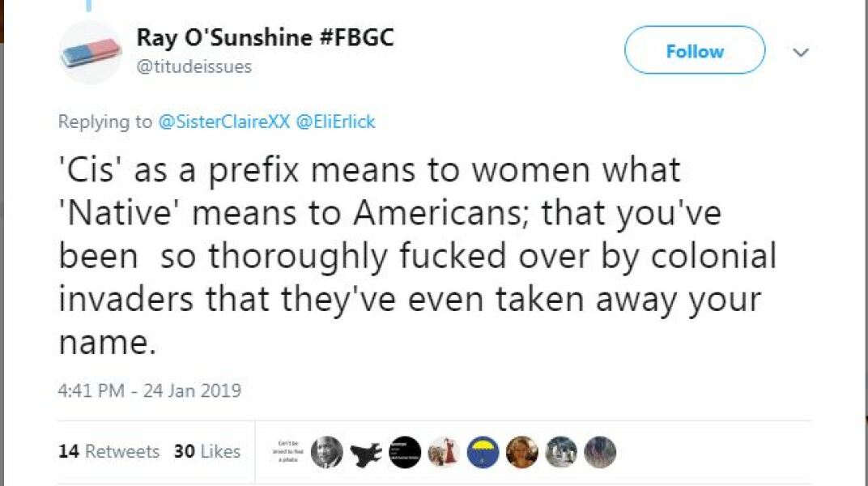Click the yellow umbrella on blue avatar
The width and height of the screenshot is (868, 486).
click(483, 451)
